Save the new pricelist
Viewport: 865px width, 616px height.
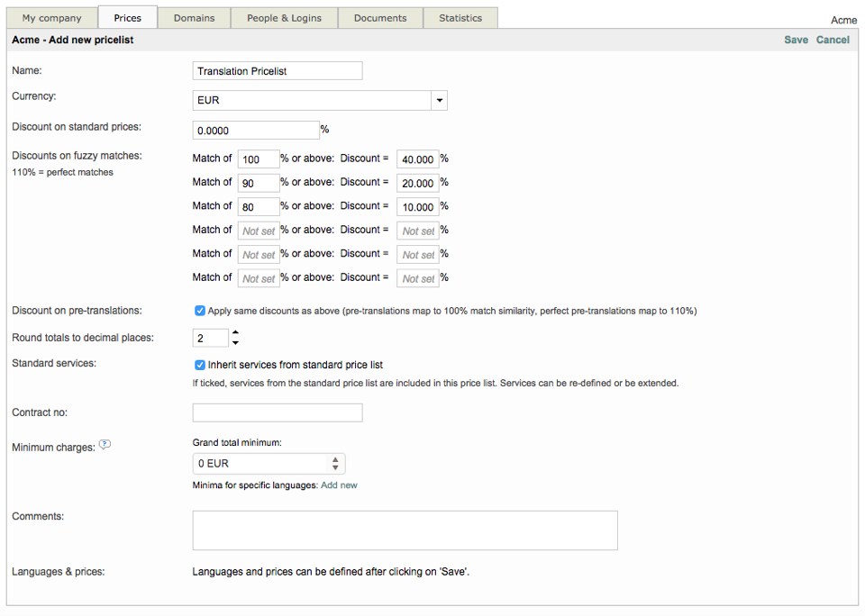point(796,40)
